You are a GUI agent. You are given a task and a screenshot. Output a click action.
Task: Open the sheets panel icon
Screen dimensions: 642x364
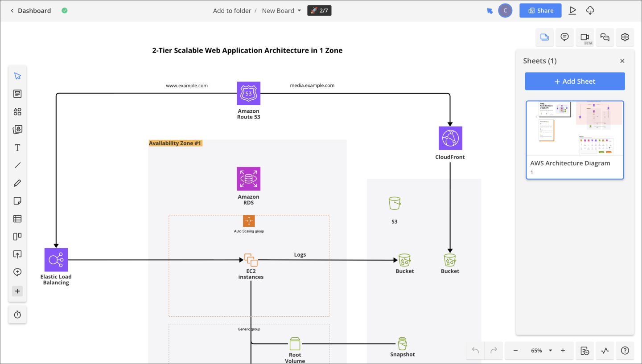coord(544,37)
